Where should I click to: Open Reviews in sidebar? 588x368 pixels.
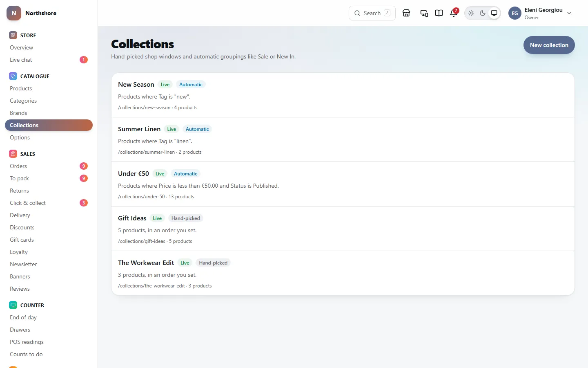[x=49, y=289]
